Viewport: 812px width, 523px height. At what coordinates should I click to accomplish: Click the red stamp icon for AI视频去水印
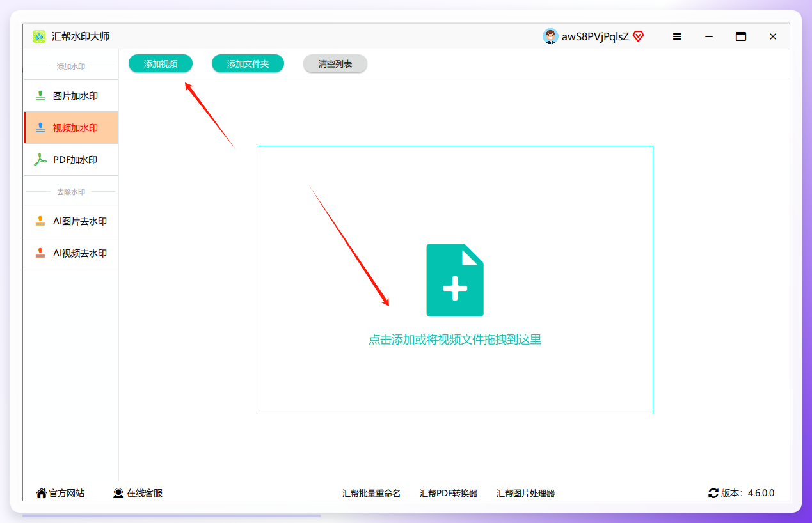click(x=40, y=253)
